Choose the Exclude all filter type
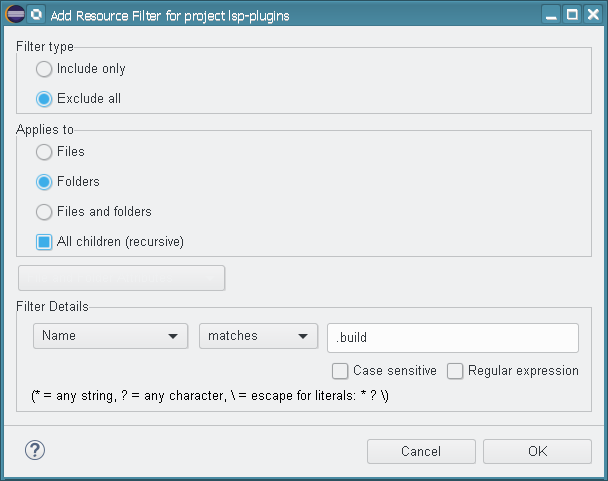This screenshot has width=608, height=481. [x=44, y=99]
